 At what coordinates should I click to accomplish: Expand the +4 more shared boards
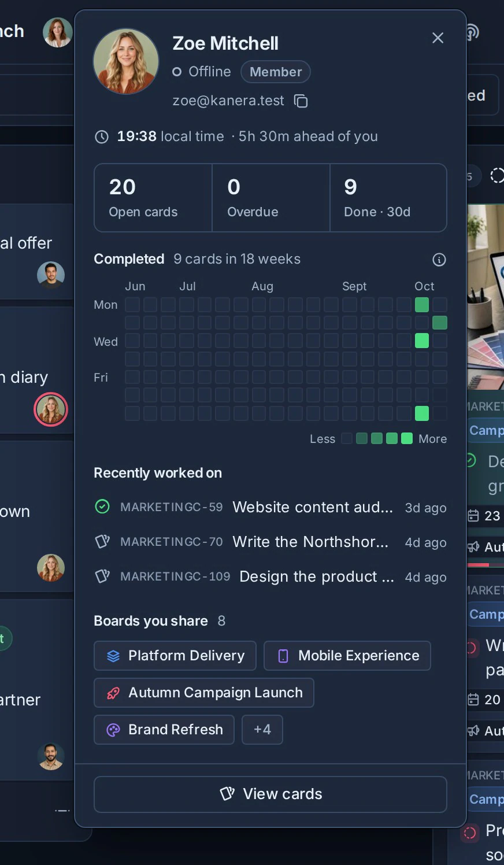click(262, 730)
